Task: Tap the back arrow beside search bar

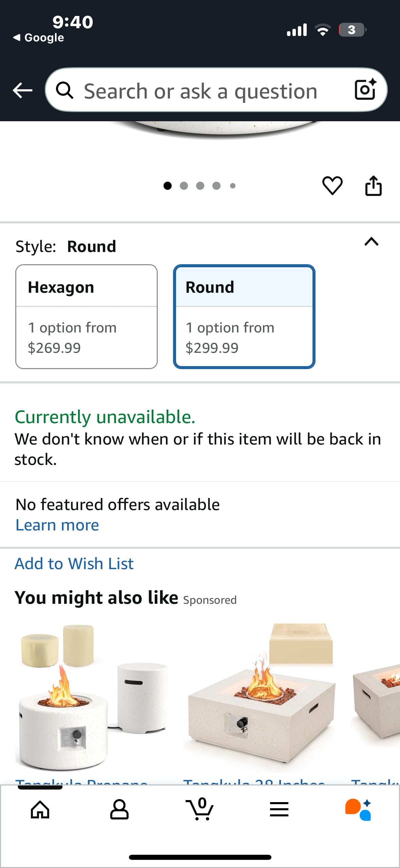Action: (x=22, y=90)
